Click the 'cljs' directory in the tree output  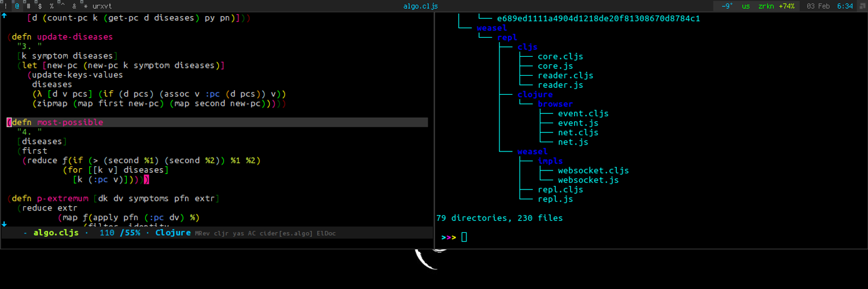point(527,47)
